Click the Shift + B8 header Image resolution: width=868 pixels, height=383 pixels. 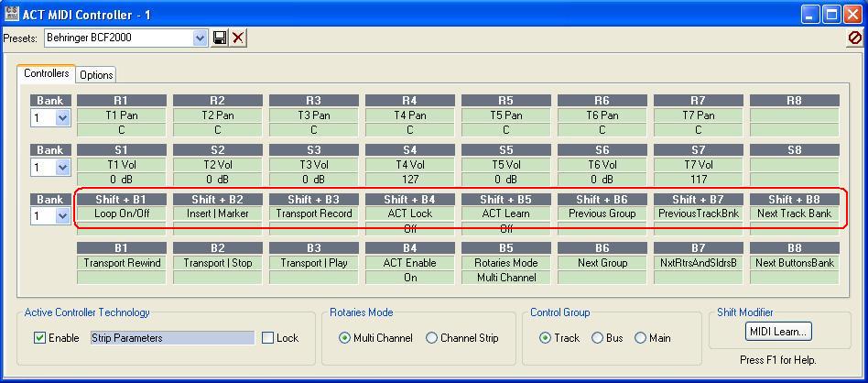coord(795,199)
